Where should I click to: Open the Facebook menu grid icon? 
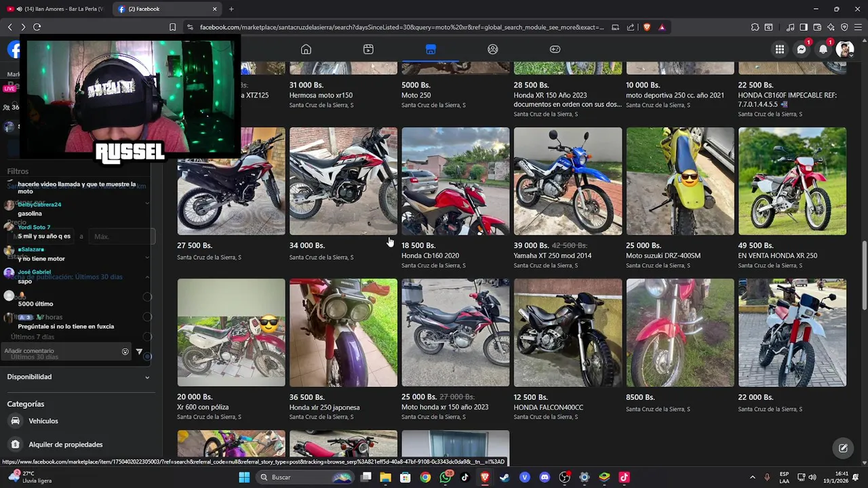click(780, 49)
